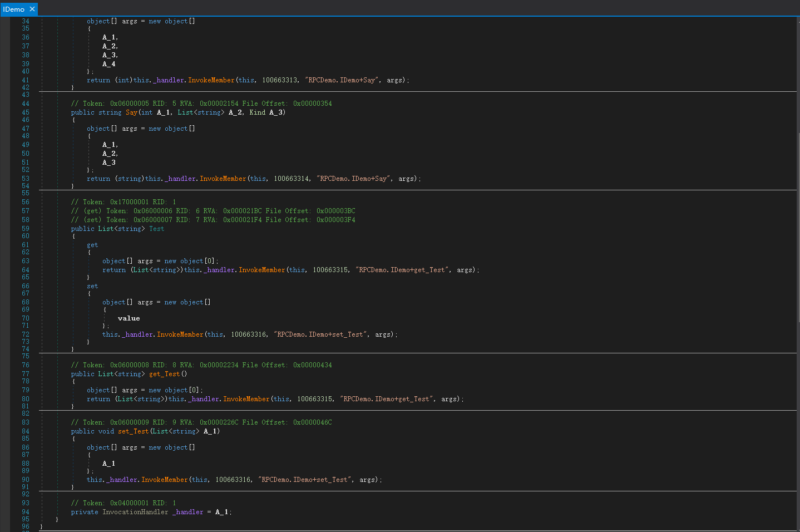Click the set_Test method name on line 84
Viewport: 800px width, 532px height.
click(x=134, y=431)
